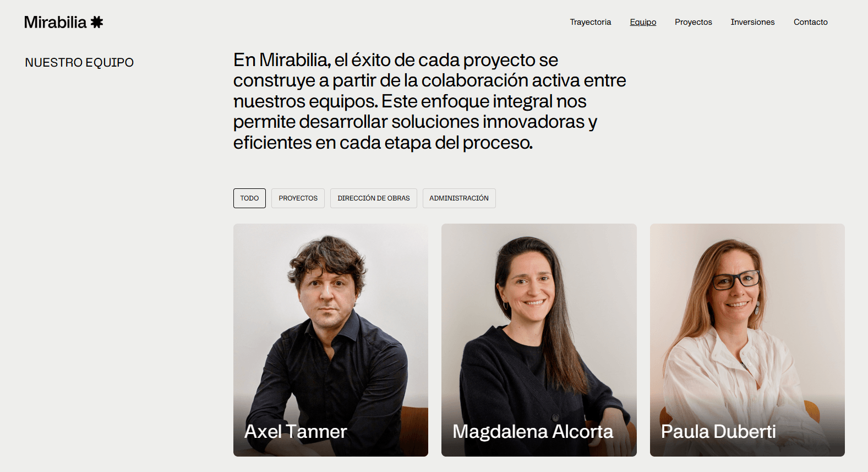Viewport: 868px width, 472px height.
Task: Go to the Equipo menu item
Action: click(x=643, y=22)
